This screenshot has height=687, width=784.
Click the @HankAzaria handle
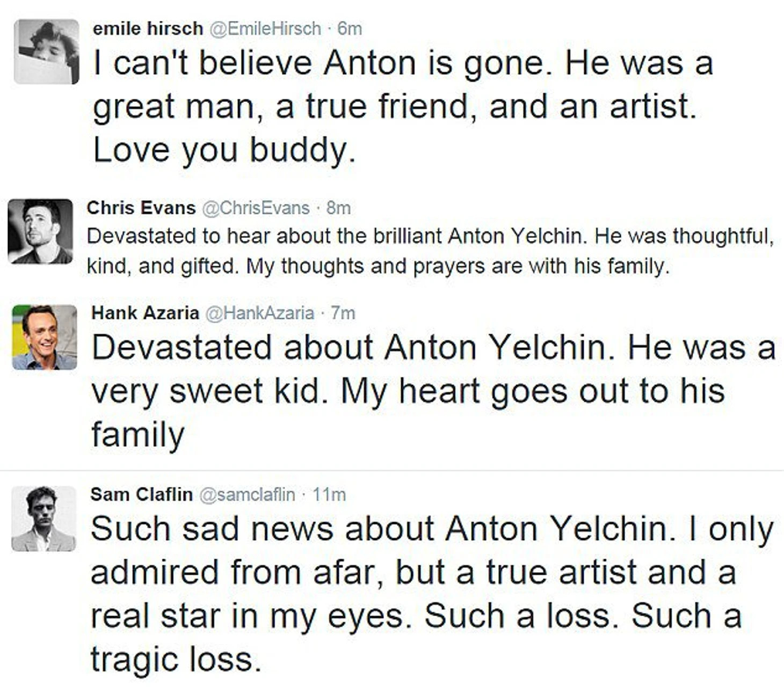click(x=259, y=312)
